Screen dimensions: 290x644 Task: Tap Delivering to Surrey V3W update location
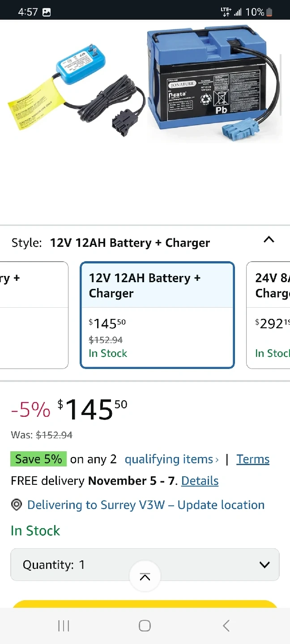[x=146, y=505]
